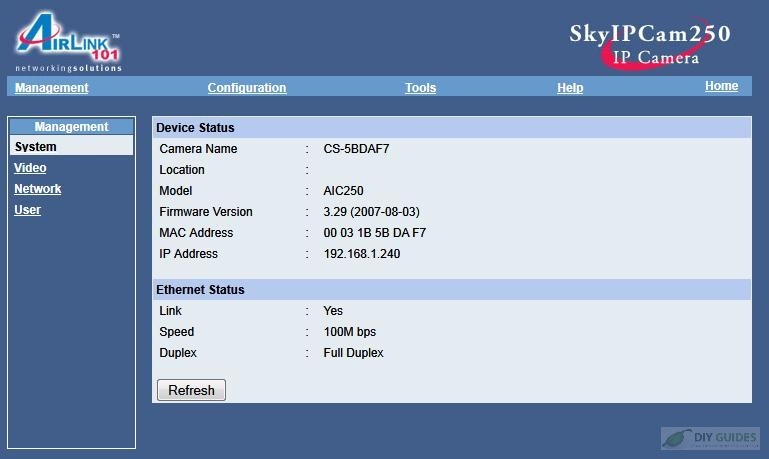Open the Configuration menu

(247, 88)
